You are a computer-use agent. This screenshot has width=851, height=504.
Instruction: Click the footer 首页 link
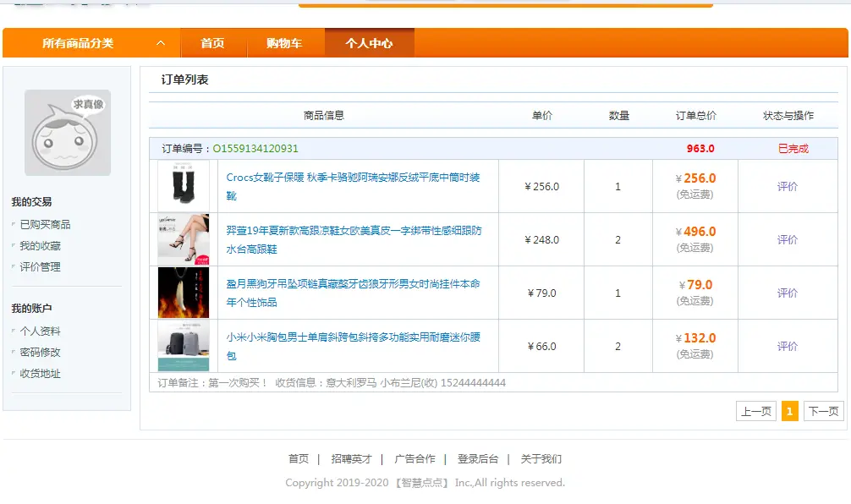(298, 459)
